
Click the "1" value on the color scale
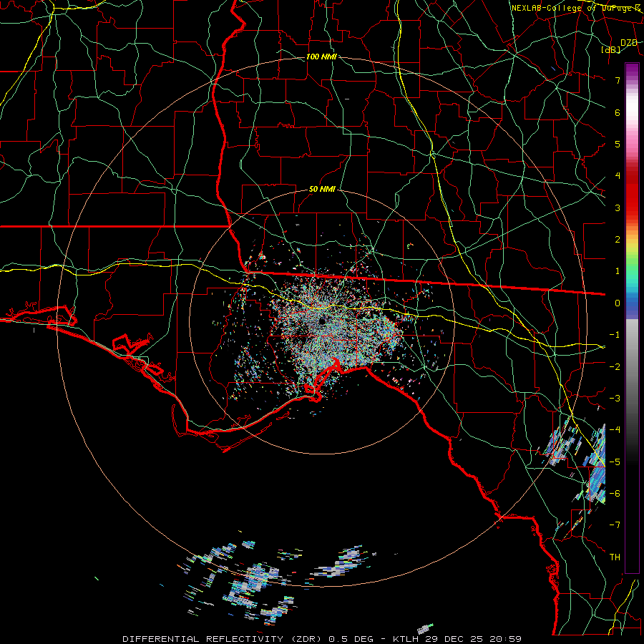[618, 271]
